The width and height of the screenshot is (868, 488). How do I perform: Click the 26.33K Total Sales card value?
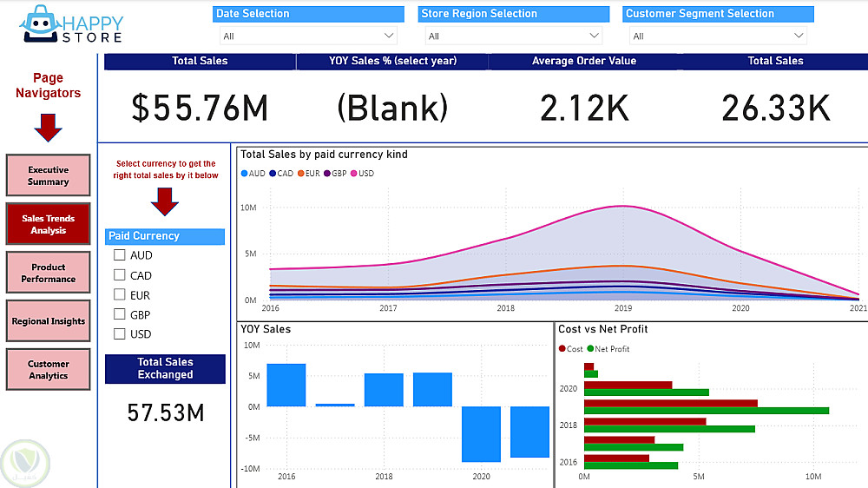click(x=775, y=108)
